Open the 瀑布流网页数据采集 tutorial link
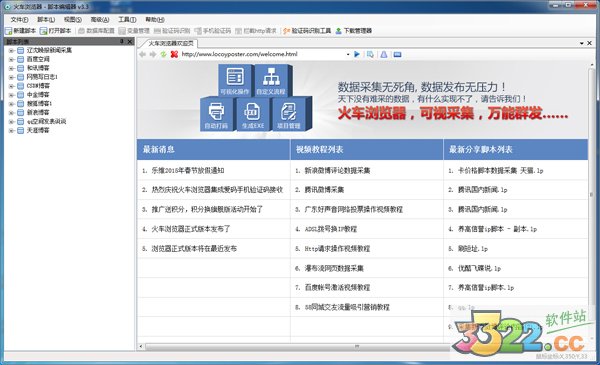This screenshot has width=600, height=365. (x=334, y=269)
